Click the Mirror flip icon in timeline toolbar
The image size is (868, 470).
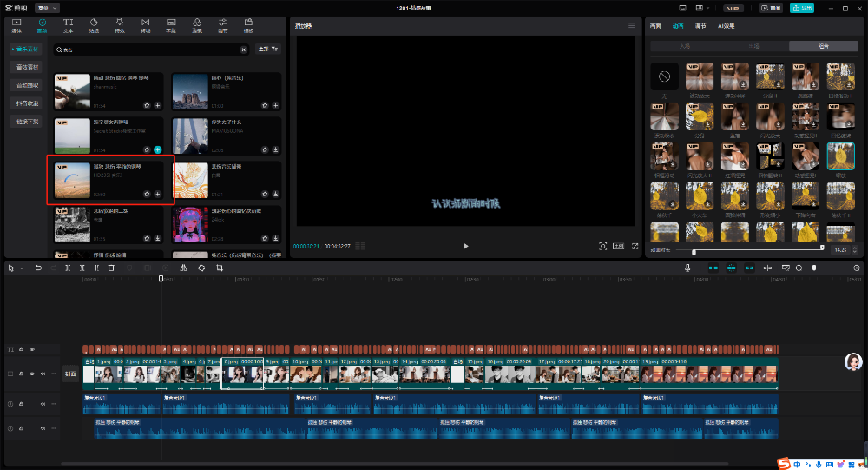coord(183,268)
